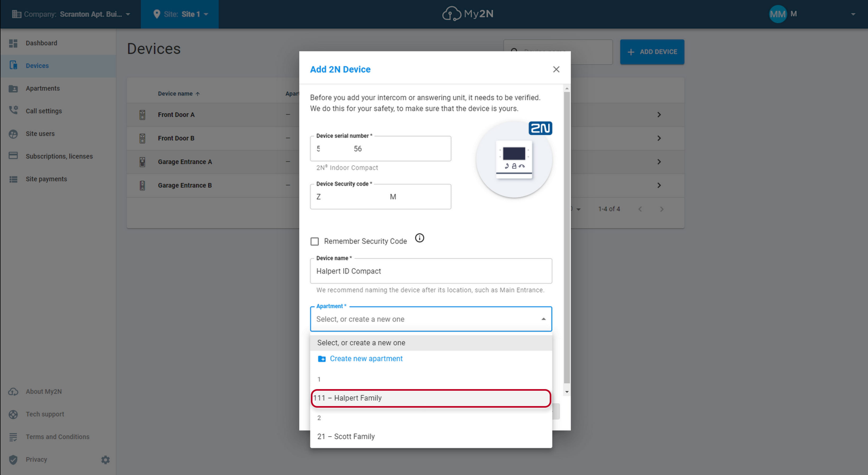Click the info icon next to Remember Security Code

coord(419,238)
